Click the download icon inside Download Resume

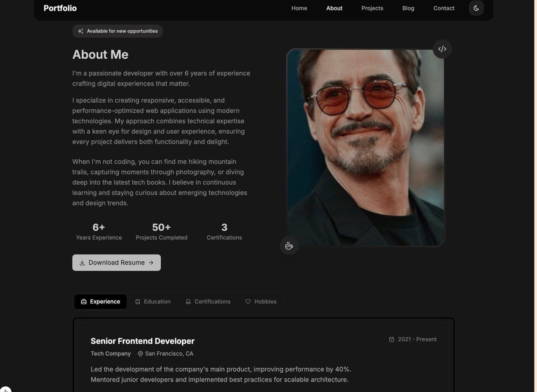coord(82,262)
